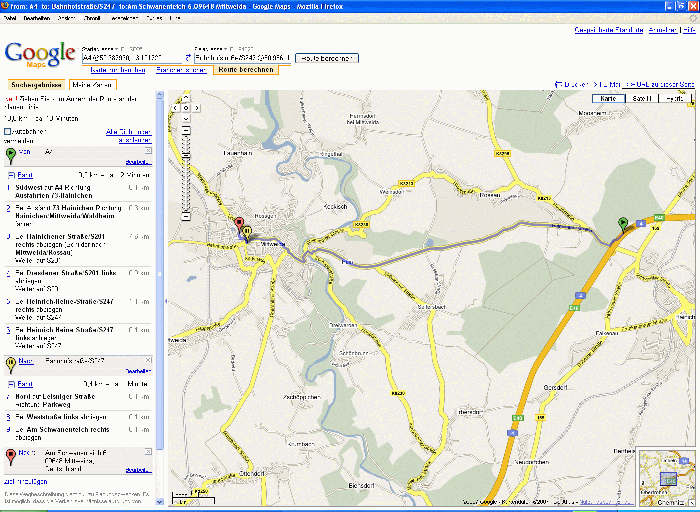Viewport: 700px width, 512px height.
Task: Open the Bearbeiten menu
Action: coord(37,18)
